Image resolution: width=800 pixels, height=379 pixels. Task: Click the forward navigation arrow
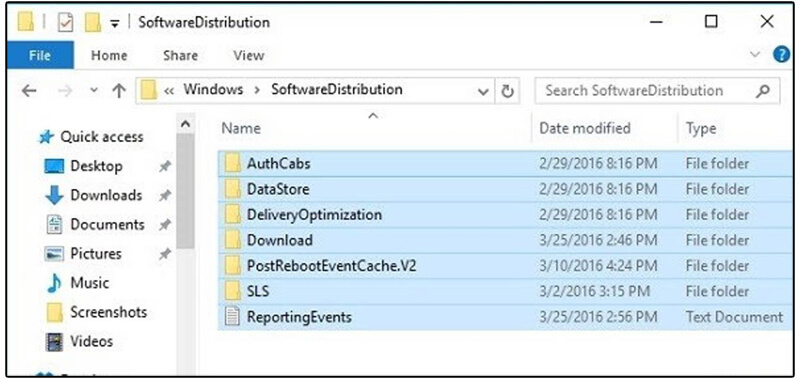pos(65,91)
